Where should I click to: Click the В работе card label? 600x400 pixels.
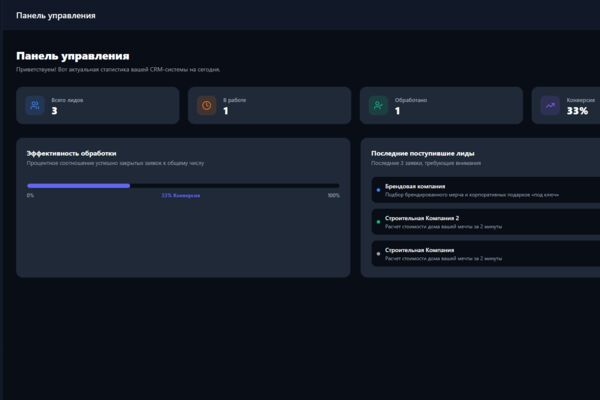pos(235,100)
